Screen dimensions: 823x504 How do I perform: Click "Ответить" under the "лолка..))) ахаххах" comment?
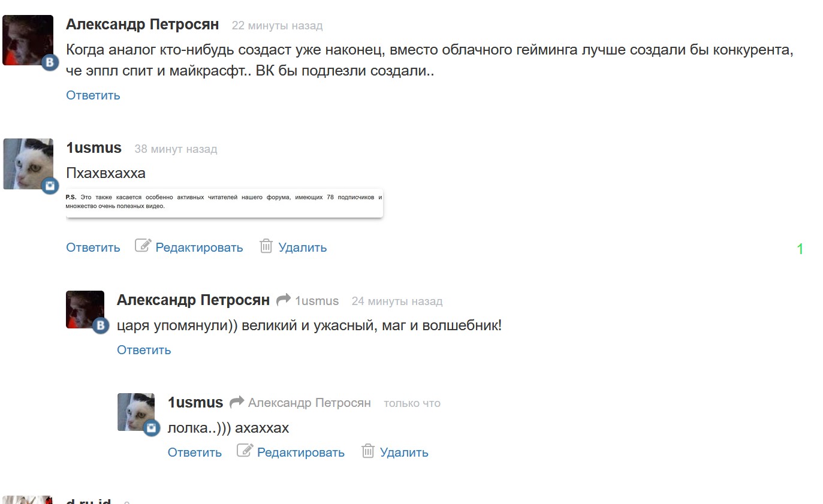coord(195,452)
